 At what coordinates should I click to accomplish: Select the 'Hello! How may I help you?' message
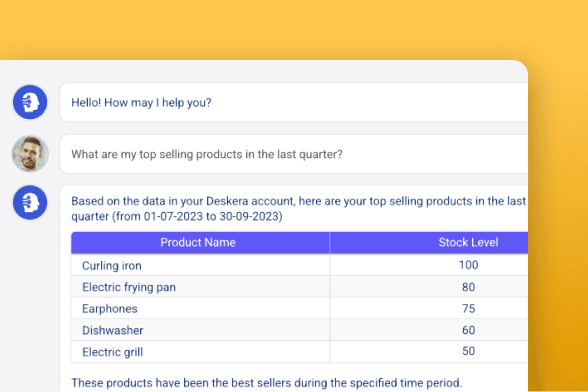294,102
